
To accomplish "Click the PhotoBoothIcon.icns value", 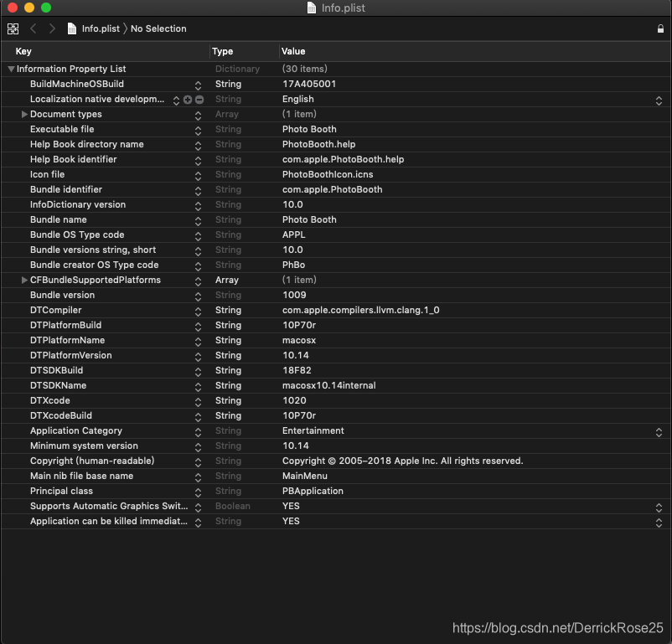I will point(328,174).
